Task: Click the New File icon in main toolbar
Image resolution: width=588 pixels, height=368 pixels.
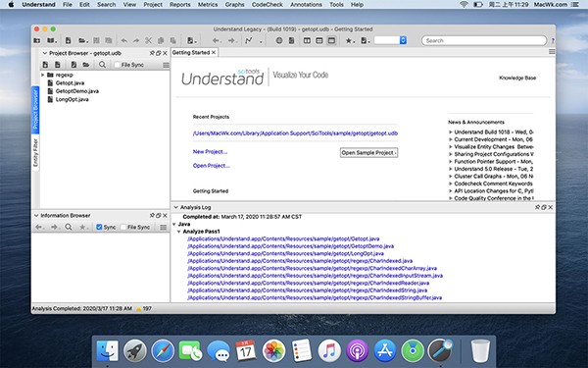Action: (x=69, y=40)
